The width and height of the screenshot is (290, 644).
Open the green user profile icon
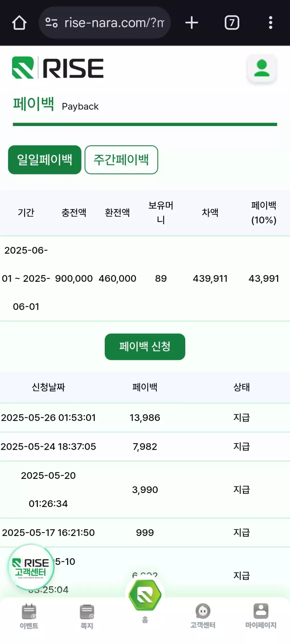point(262,68)
